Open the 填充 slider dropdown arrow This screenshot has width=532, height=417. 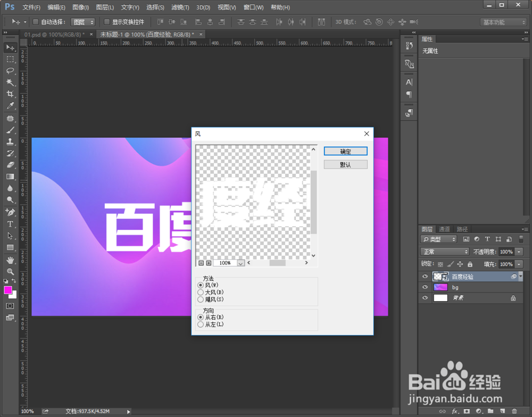click(519, 264)
